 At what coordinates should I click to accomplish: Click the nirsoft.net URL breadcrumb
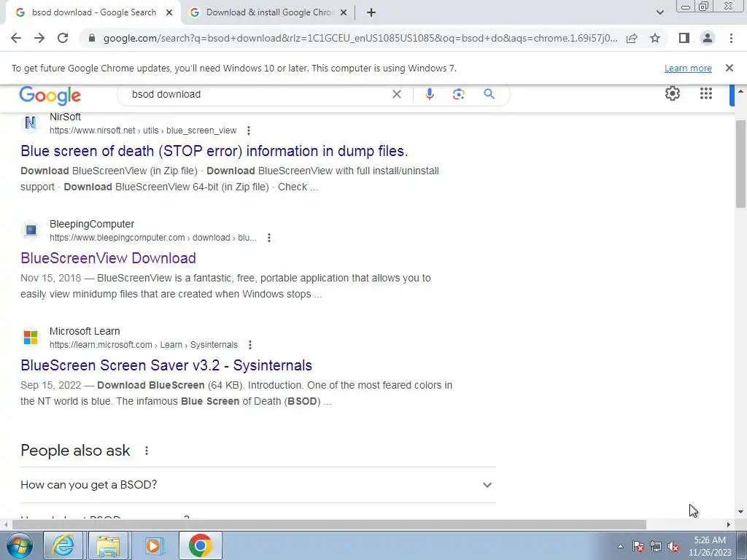(143, 131)
